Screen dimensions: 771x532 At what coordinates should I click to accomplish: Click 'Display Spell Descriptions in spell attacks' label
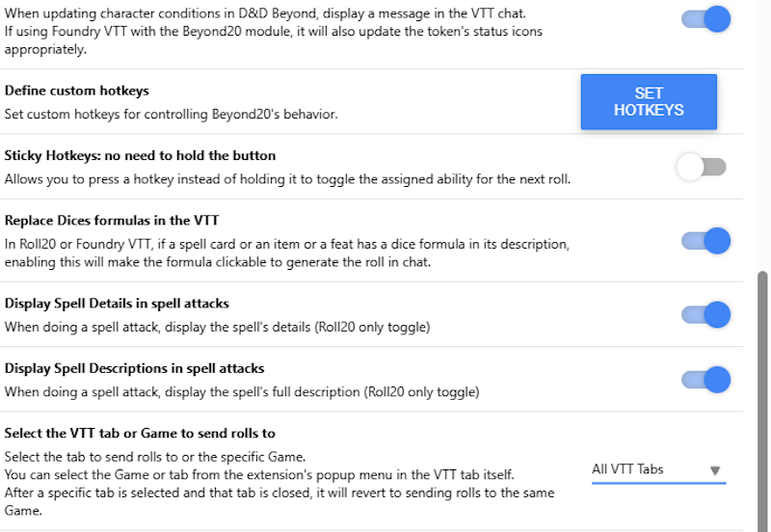tap(134, 368)
